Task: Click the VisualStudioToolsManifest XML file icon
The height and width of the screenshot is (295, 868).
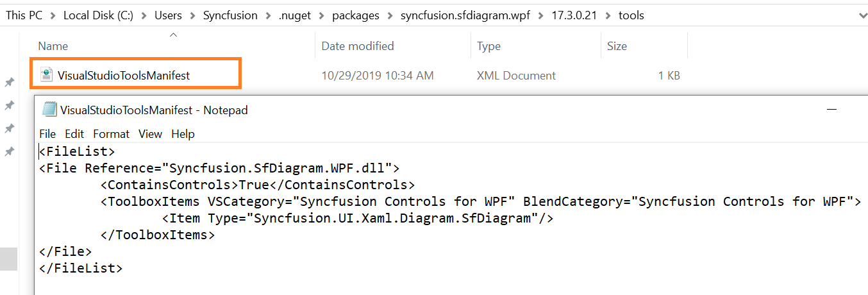Action: (x=46, y=75)
